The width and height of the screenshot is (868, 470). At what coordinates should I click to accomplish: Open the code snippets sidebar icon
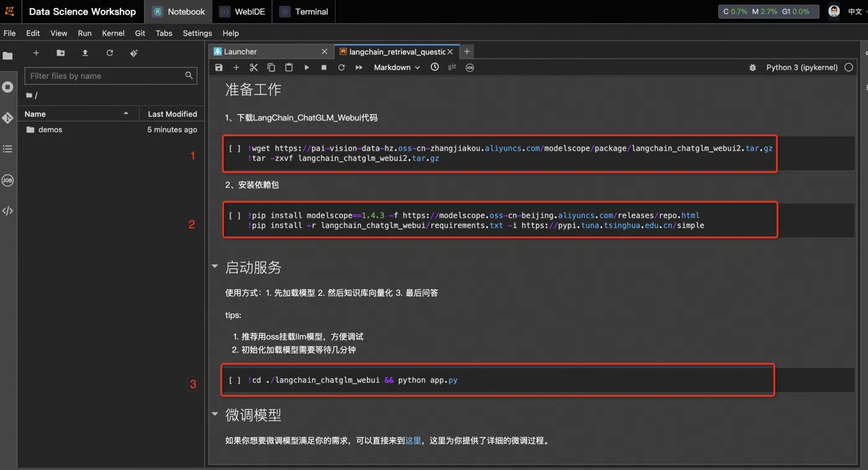click(7, 211)
